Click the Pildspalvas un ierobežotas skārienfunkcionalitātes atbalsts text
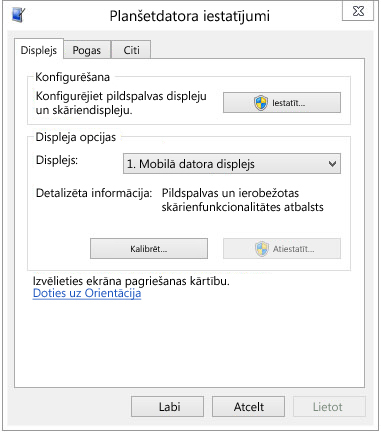The height and width of the screenshot is (433, 381). pos(242,200)
